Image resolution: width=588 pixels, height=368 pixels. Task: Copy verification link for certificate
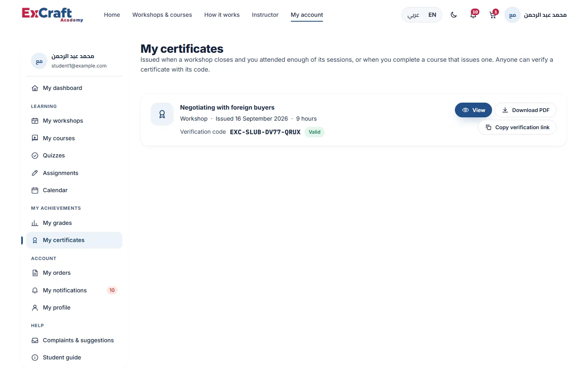(x=517, y=127)
